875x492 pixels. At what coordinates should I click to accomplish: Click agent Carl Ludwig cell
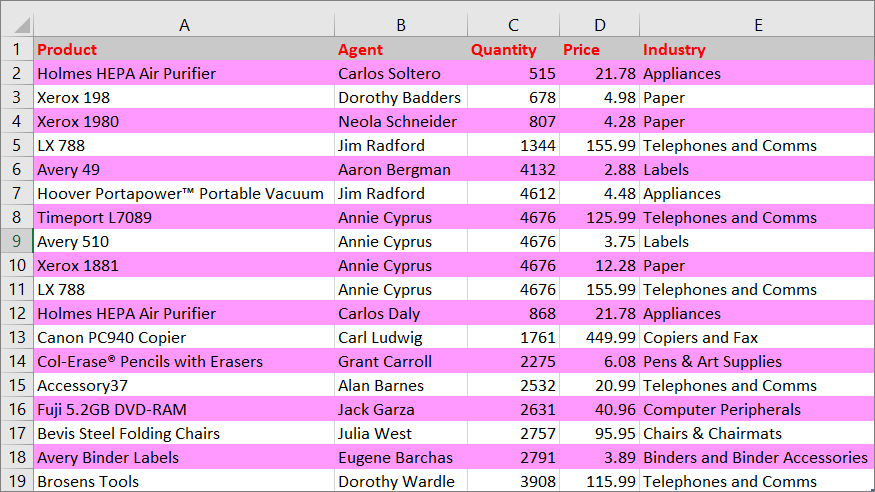pyautogui.click(x=401, y=337)
